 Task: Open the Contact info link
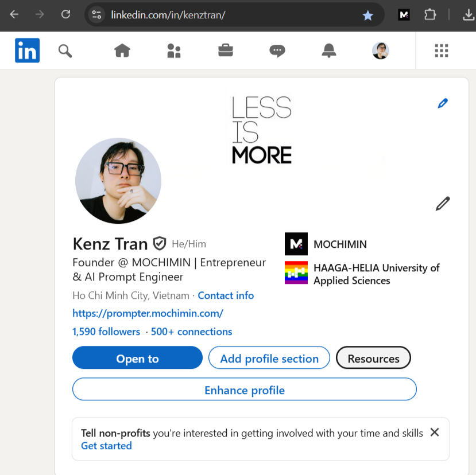226,295
